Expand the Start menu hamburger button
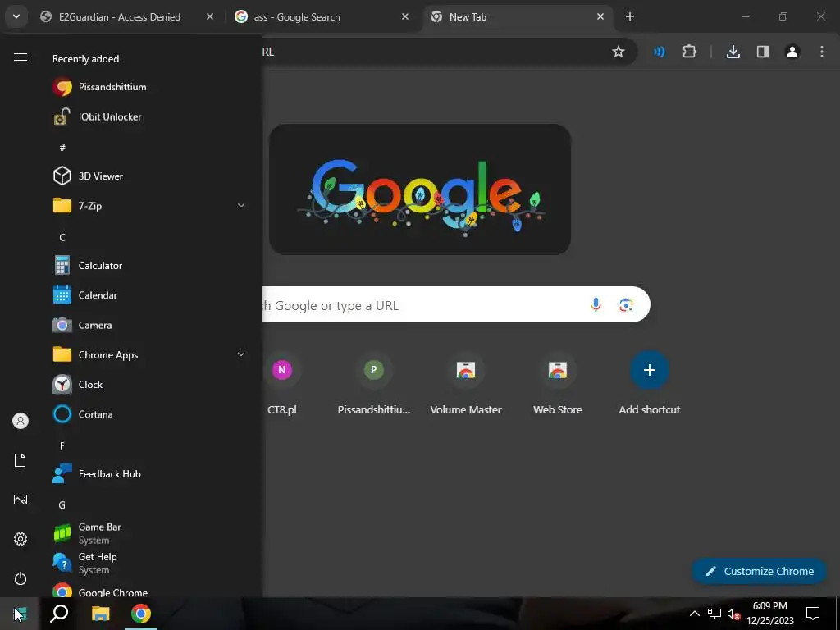 21,57
